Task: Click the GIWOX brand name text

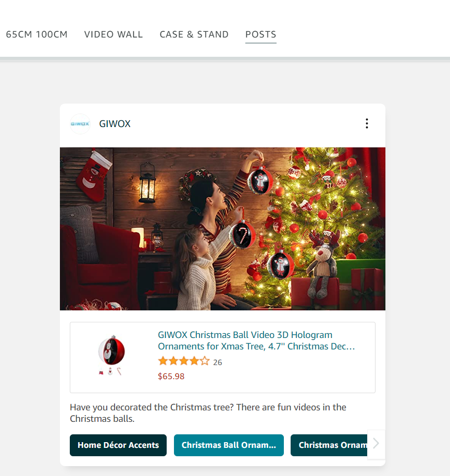Action: tap(115, 124)
